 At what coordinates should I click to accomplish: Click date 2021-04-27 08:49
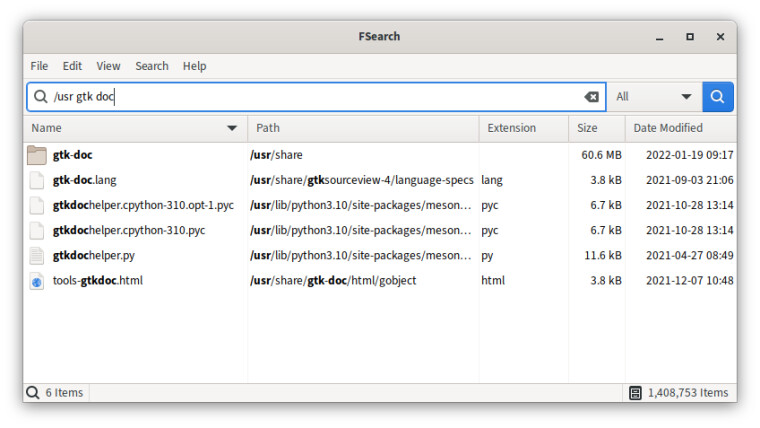(689, 256)
